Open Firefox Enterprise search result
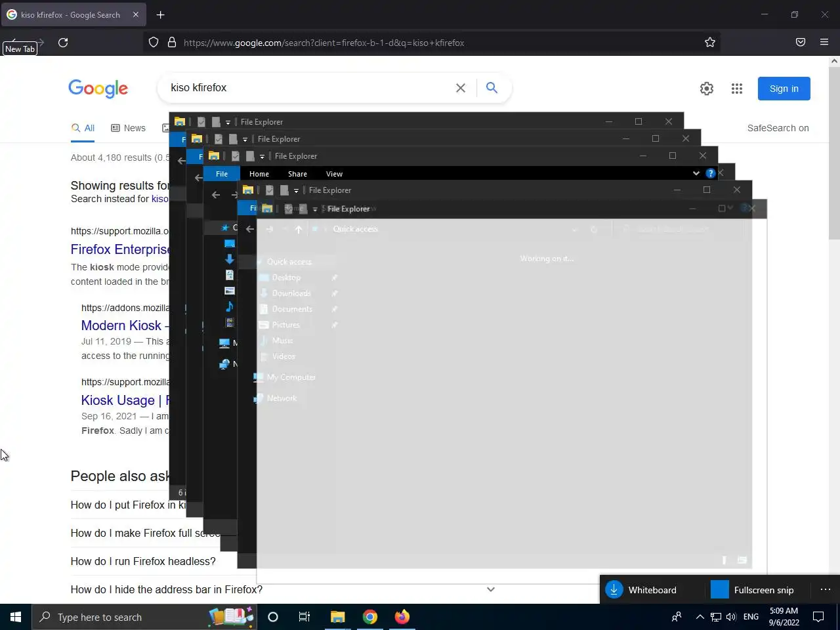Viewport: 840px width, 630px height. [x=120, y=249]
